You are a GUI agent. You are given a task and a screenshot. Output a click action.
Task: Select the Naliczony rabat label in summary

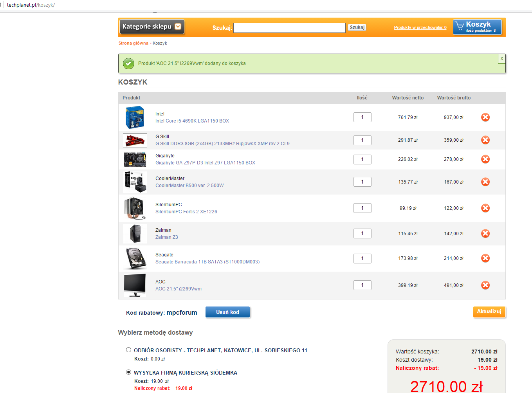click(417, 368)
